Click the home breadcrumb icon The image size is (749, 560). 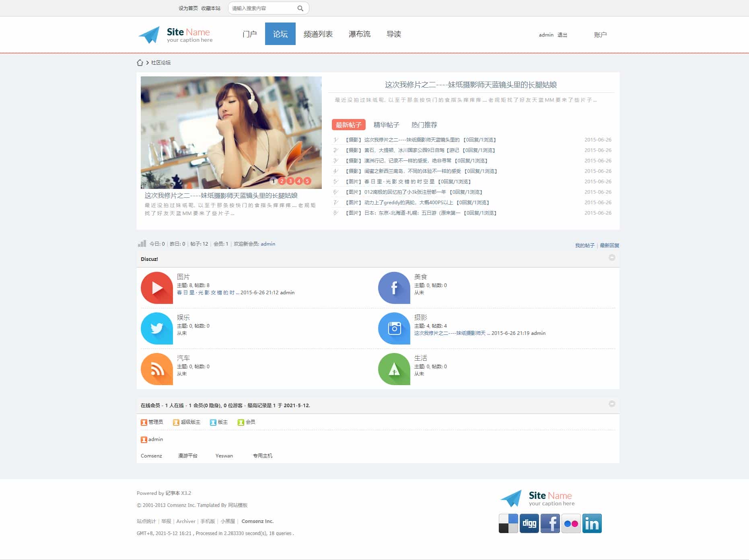point(140,63)
